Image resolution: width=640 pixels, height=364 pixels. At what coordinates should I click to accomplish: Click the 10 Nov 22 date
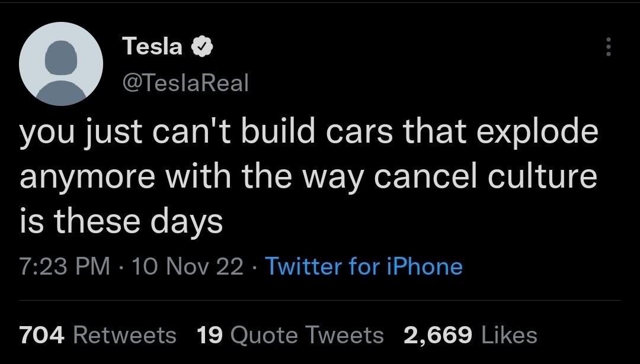coord(189,266)
